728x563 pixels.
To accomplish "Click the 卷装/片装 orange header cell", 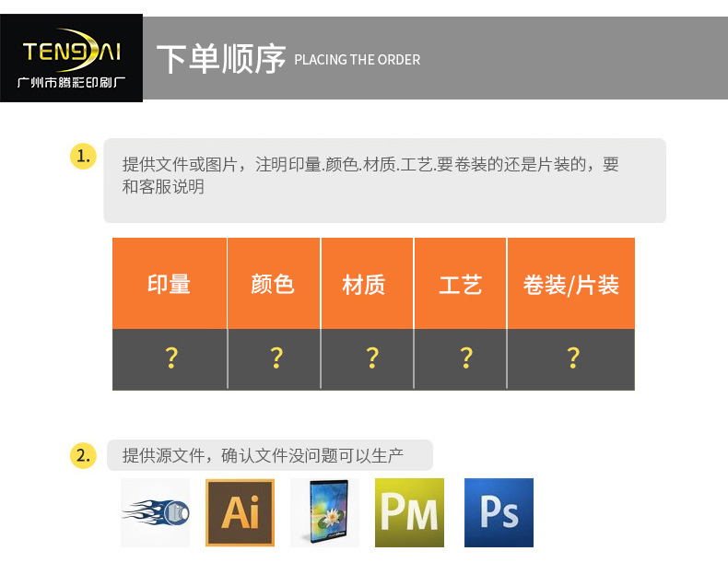I will 571,284.
